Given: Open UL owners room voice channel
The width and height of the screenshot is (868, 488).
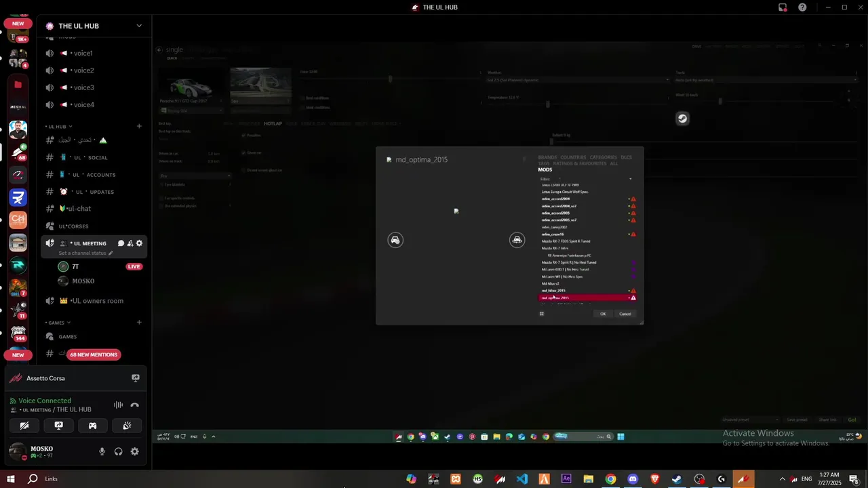Looking at the screenshot, I should pos(94,301).
